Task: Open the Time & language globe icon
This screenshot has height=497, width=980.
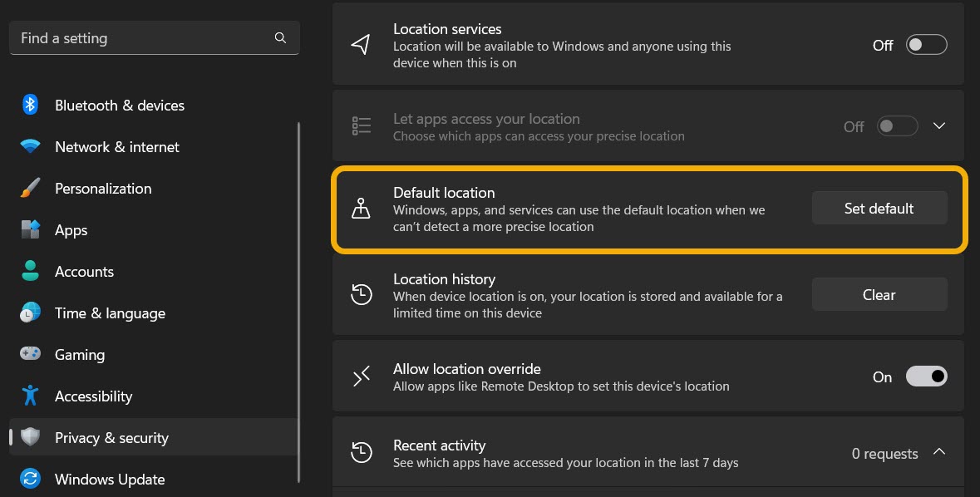Action: [x=31, y=312]
